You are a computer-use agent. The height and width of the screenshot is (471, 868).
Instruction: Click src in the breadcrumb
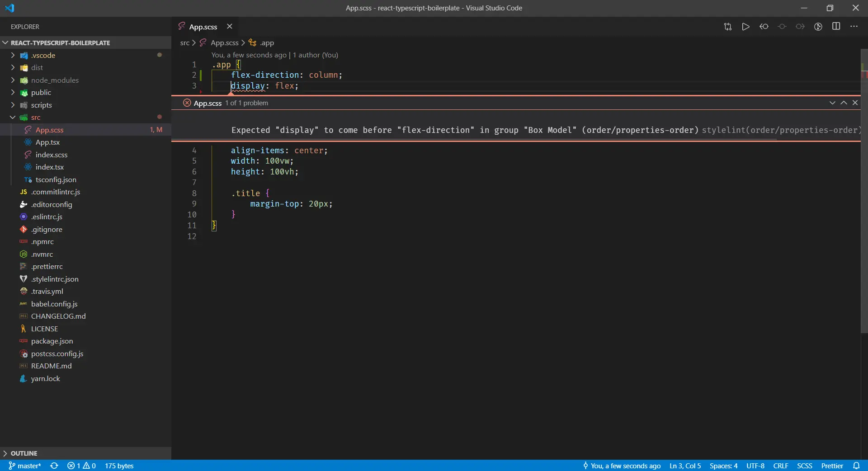(184, 42)
